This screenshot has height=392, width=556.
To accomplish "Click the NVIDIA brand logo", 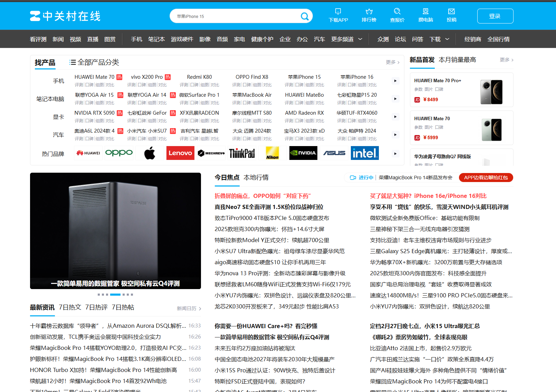I will [303, 153].
